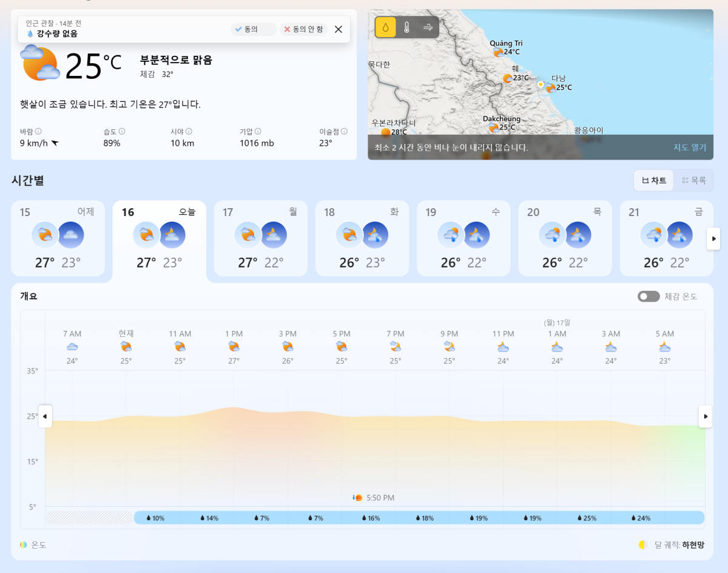The width and height of the screenshot is (728, 573).
Task: Click the visibility info icon
Action: pos(189,131)
